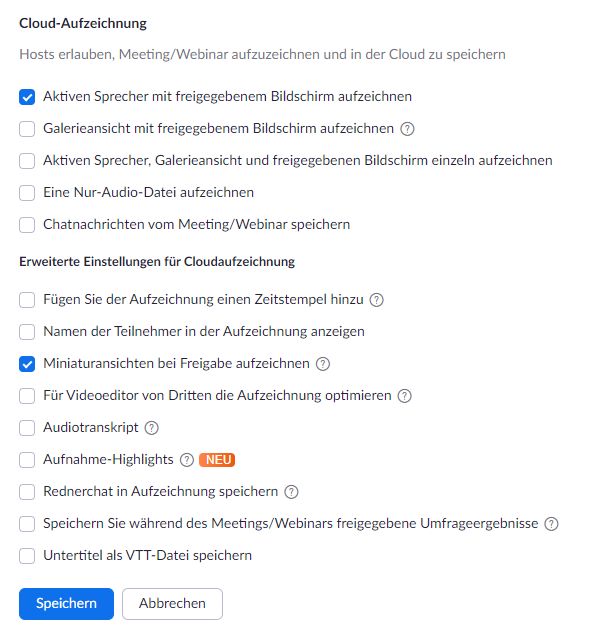
Task: Click the blue Speichern button
Action: pyautogui.click(x=66, y=603)
